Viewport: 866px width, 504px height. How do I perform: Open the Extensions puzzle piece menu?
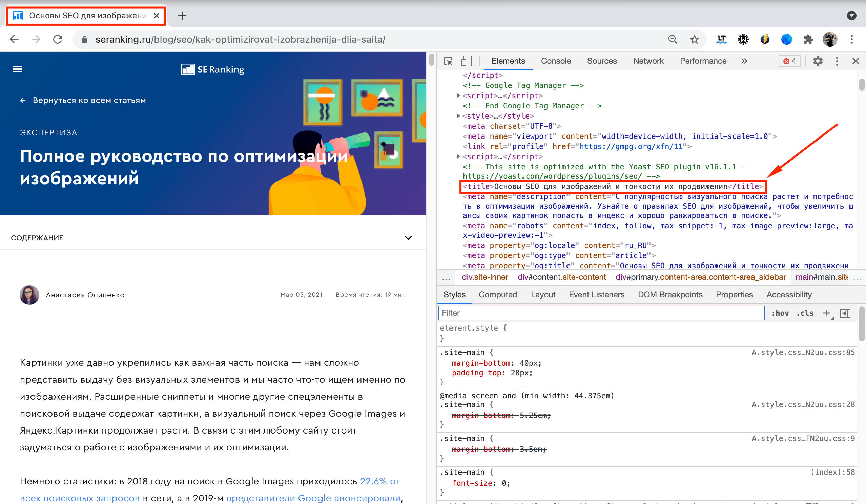point(808,39)
